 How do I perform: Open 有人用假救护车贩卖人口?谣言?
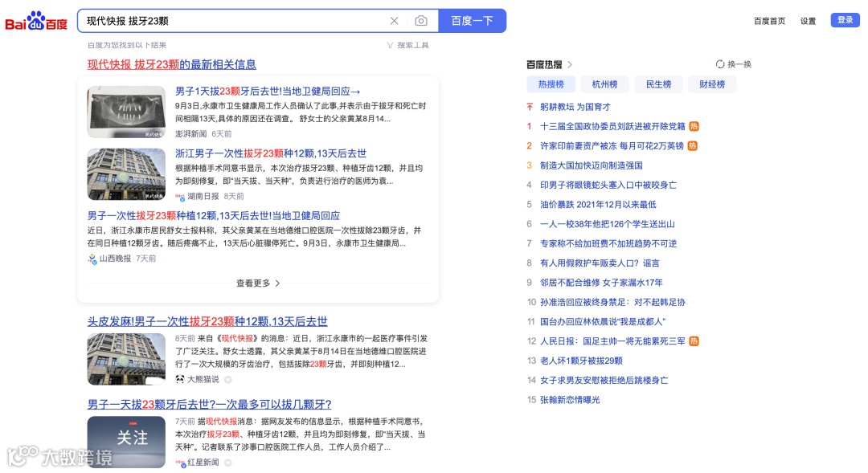point(600,263)
